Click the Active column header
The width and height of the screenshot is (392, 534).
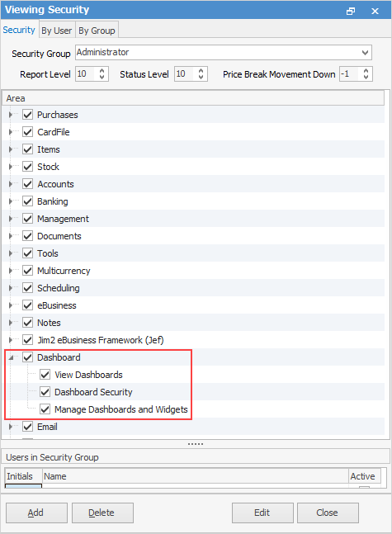click(x=365, y=476)
